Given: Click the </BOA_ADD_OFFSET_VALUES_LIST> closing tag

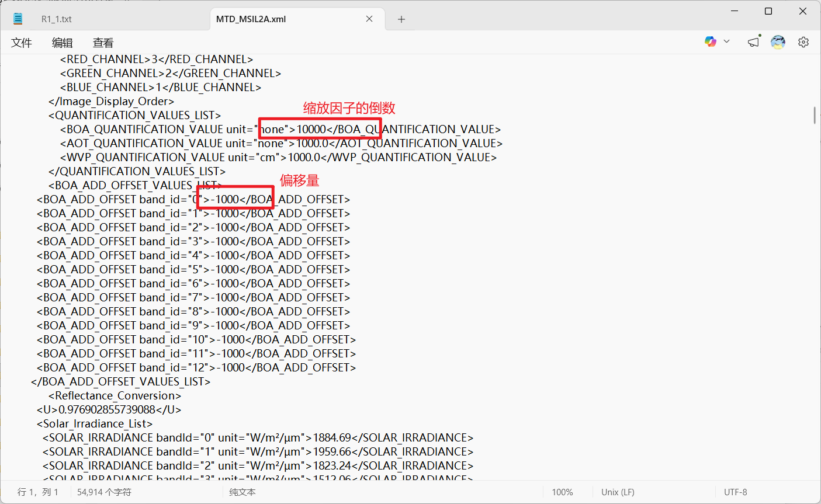Looking at the screenshot, I should (x=121, y=381).
